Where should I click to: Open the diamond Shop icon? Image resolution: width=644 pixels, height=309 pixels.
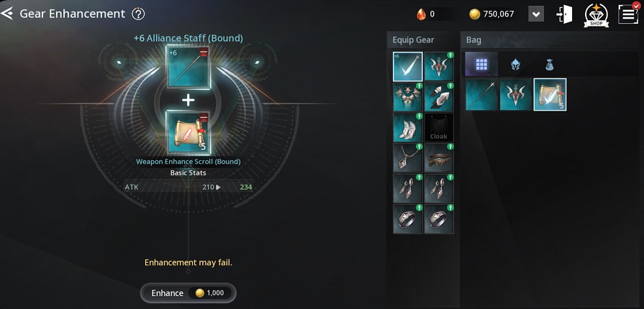point(596,15)
